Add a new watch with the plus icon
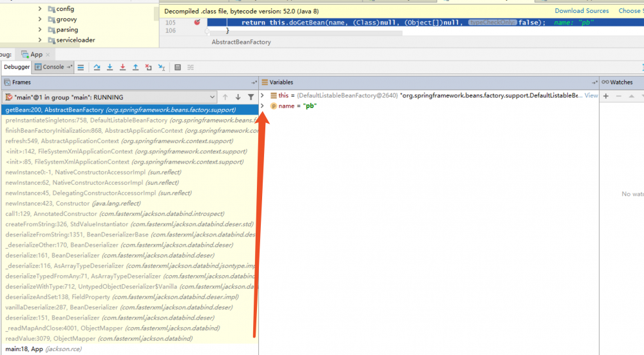The image size is (644, 355). point(606,96)
